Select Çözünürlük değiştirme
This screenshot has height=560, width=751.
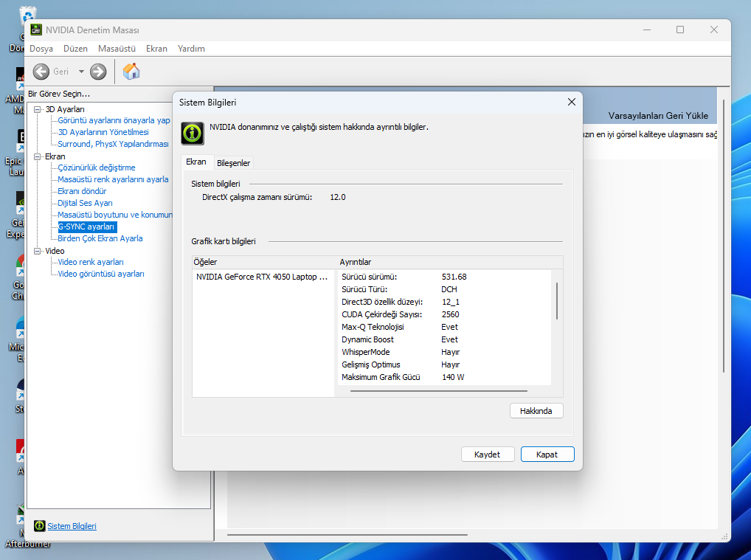click(x=96, y=167)
